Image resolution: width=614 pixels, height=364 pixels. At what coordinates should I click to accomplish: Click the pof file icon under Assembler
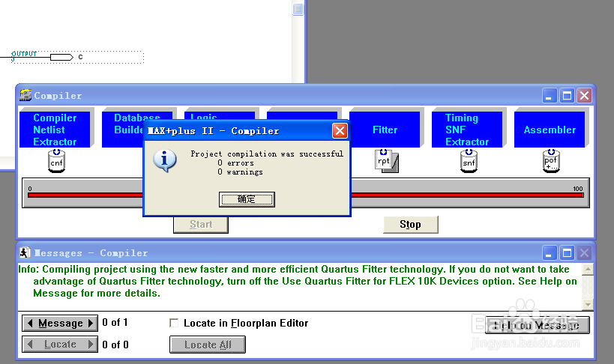[551, 161]
